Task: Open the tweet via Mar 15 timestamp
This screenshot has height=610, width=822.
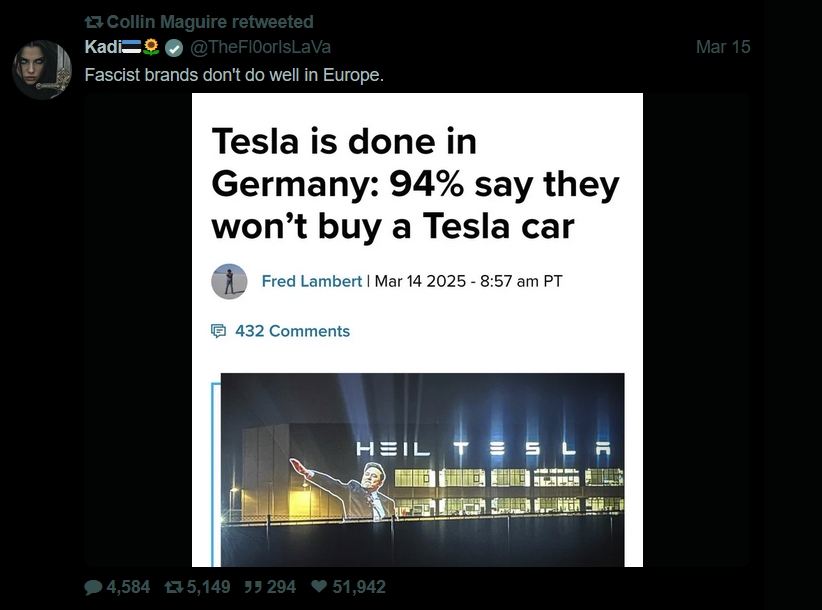Action: [x=722, y=47]
